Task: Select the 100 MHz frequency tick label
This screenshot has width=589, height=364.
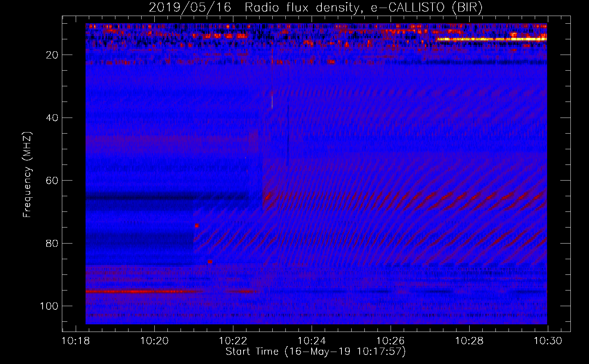Action: [x=49, y=306]
